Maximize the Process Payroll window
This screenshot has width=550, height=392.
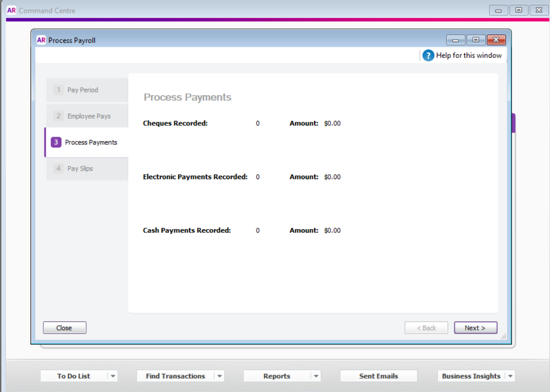(476, 40)
